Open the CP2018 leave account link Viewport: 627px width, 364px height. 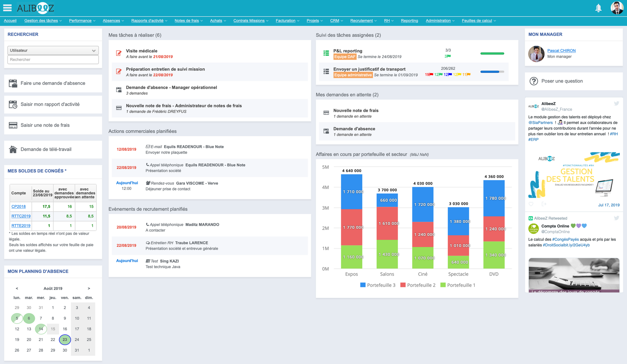pos(19,206)
